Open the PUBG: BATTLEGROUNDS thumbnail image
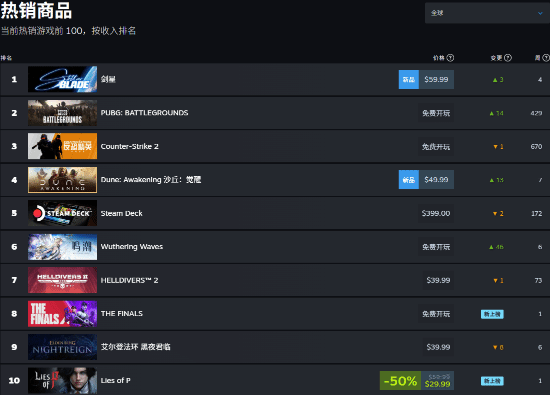Viewport: 550px width, 395px height. pos(62,113)
